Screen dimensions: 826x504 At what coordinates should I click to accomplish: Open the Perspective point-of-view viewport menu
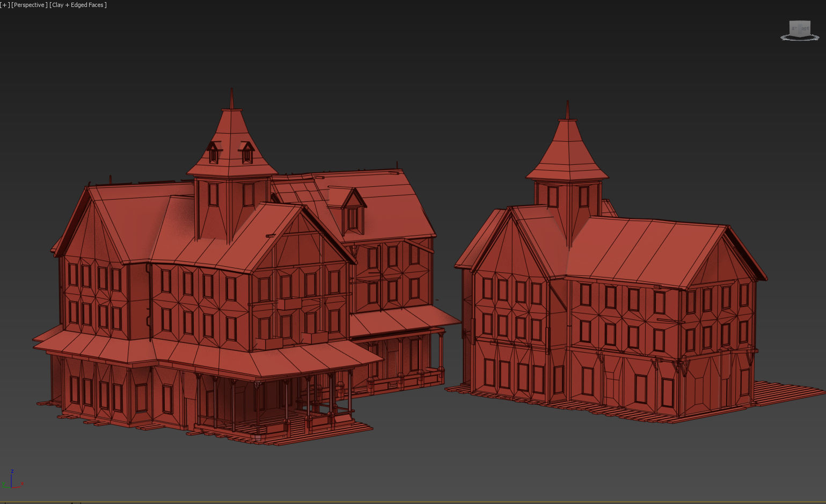30,5
